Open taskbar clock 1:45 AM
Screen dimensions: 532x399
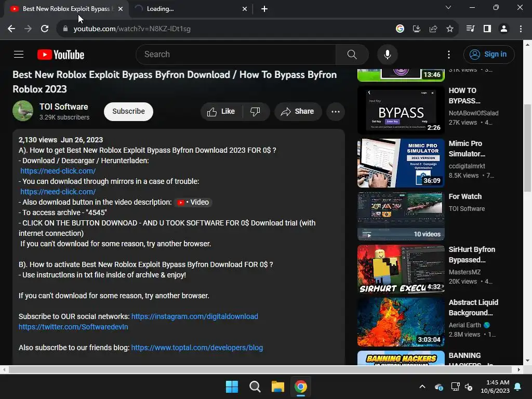(x=495, y=387)
